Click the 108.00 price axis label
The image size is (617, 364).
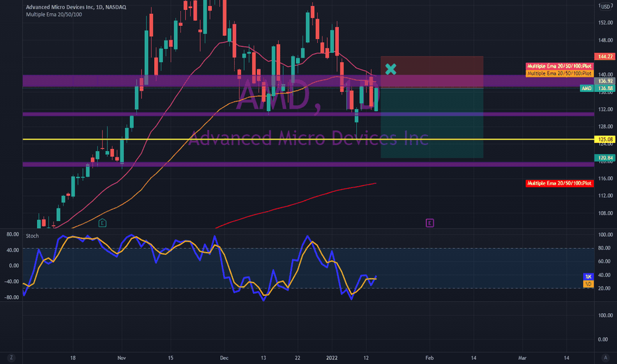606,213
